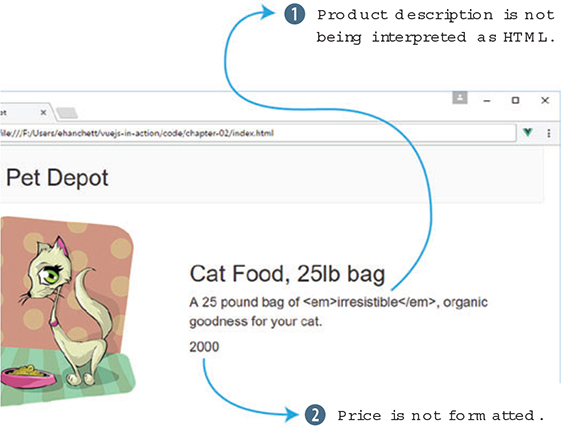Click the user profile icon in title bar
The height and width of the screenshot is (427, 561).
click(x=460, y=97)
